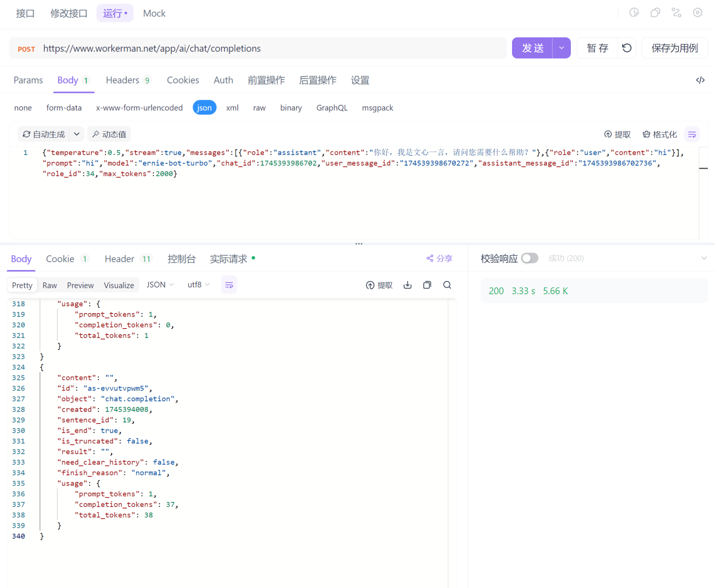Viewport: 715px width, 588px height.
Task: Open the dropdown arrow next to 发送
Action: pos(561,48)
